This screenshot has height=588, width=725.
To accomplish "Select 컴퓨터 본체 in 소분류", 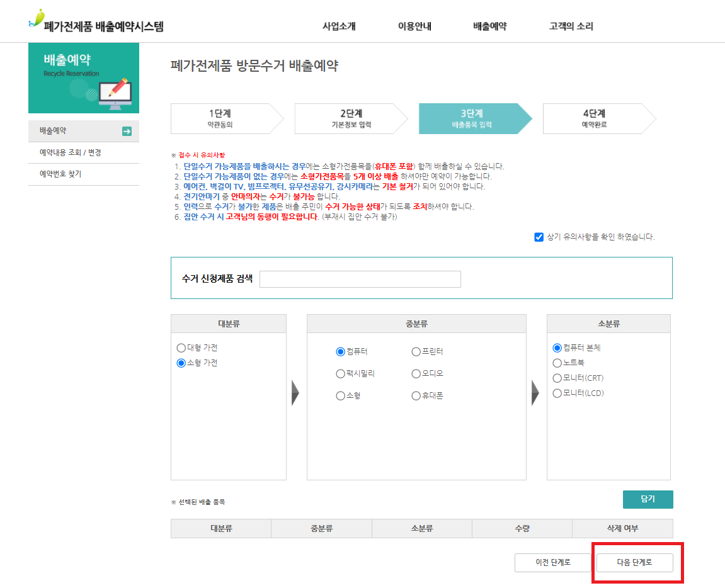I will coord(557,348).
